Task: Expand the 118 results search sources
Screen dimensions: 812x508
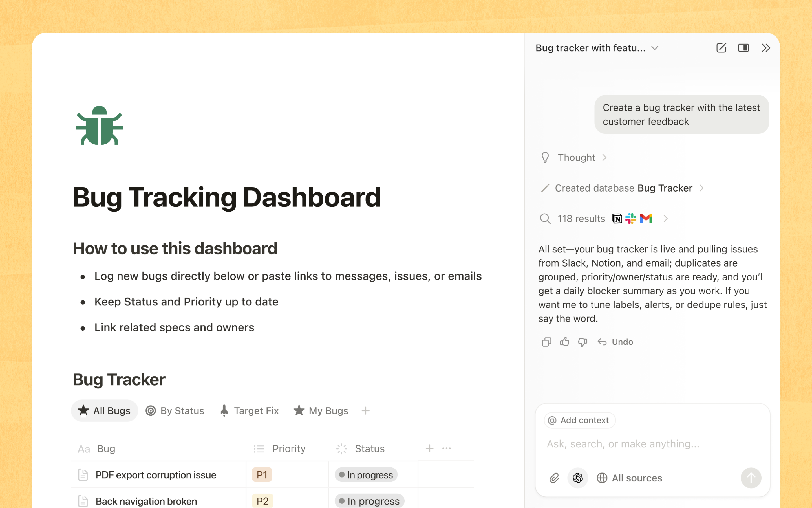Action: pos(603,219)
